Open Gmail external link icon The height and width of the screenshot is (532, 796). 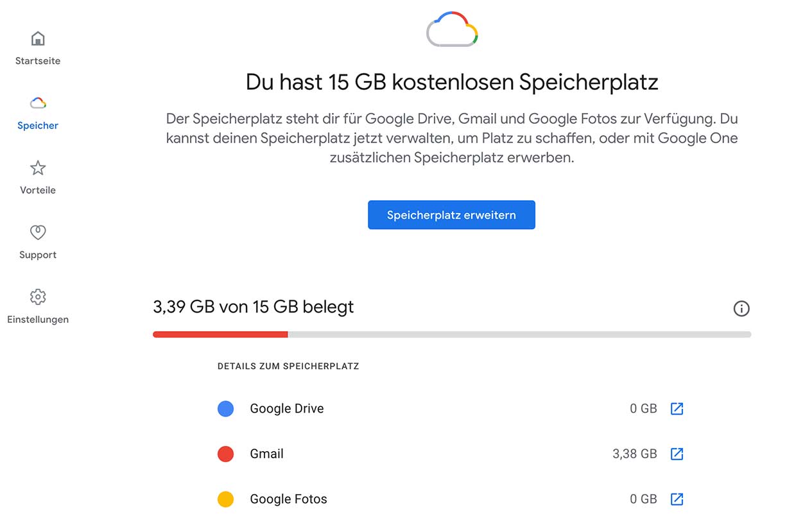(677, 454)
